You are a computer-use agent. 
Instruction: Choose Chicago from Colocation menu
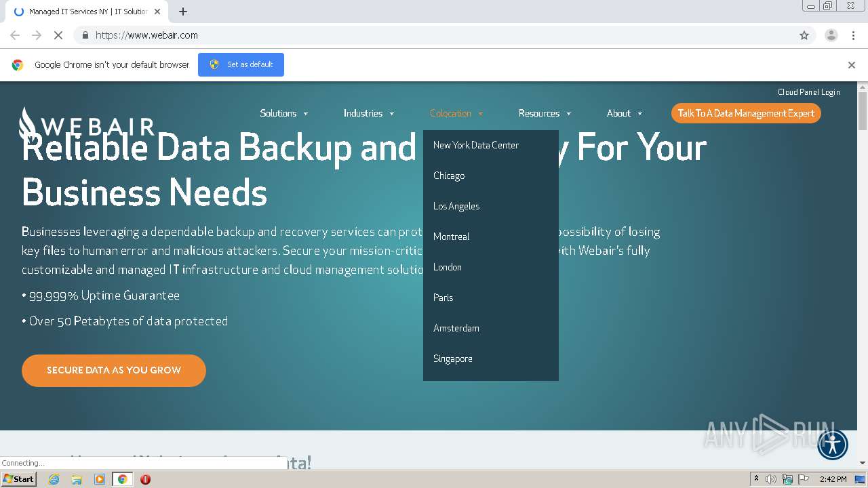[x=449, y=176]
